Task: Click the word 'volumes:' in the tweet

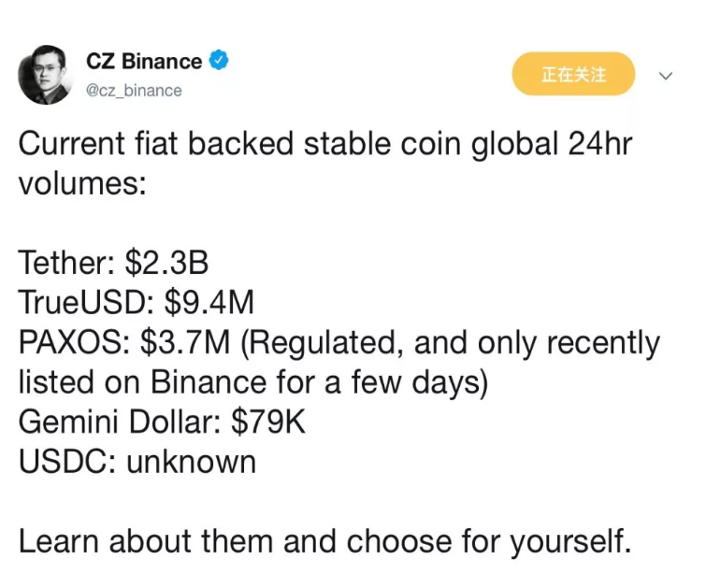Action: (82, 184)
